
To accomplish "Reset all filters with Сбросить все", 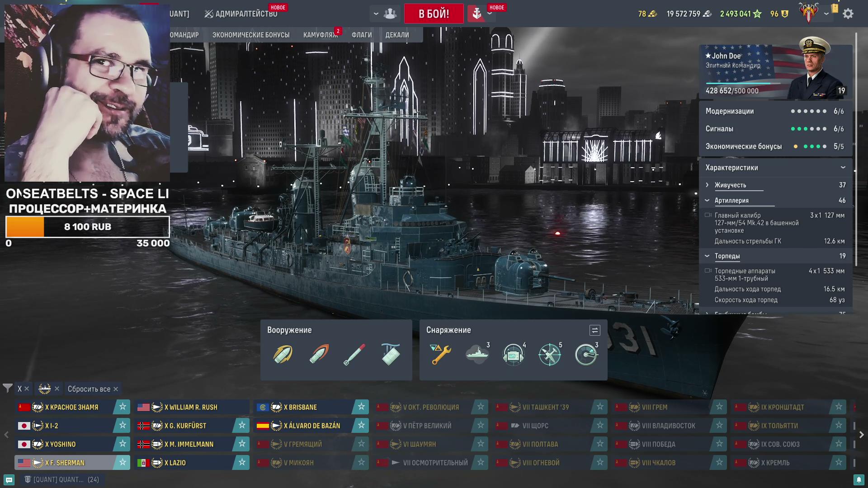I will [x=93, y=389].
